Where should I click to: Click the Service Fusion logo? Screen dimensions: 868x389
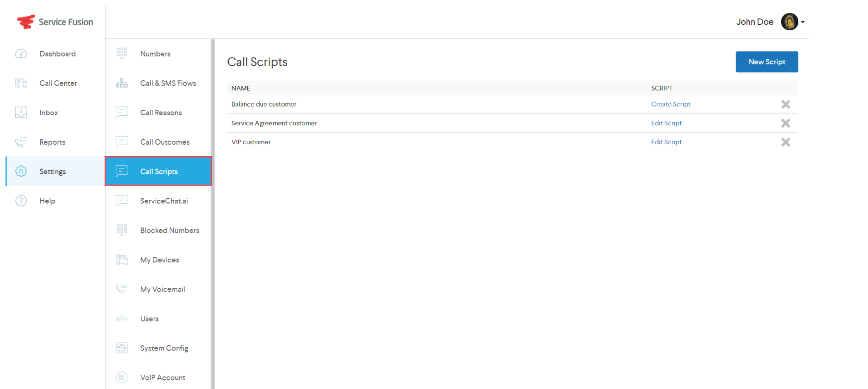point(55,22)
